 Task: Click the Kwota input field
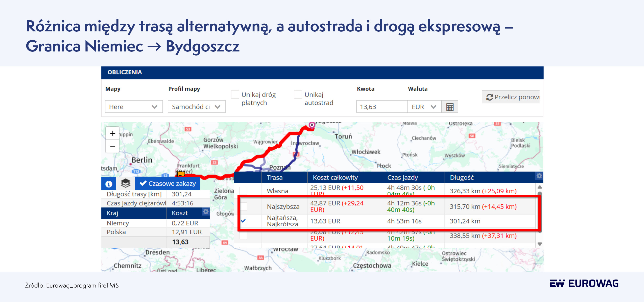point(382,107)
